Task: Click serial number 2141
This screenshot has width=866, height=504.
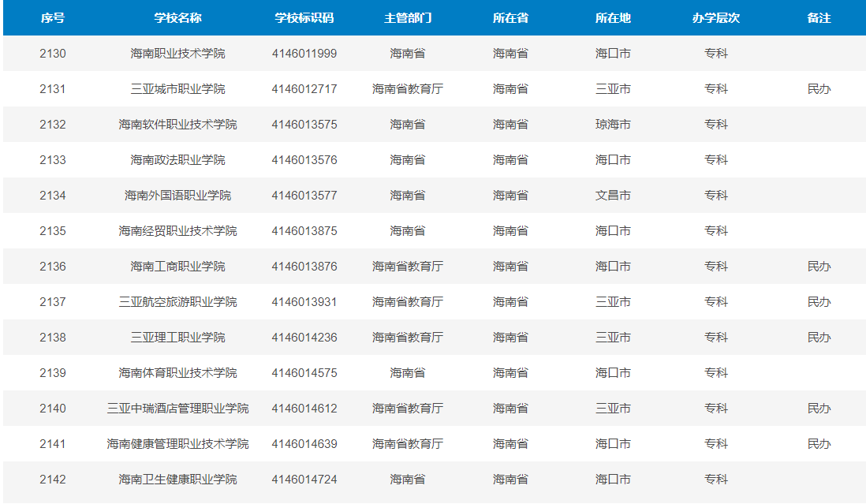Action: [53, 444]
